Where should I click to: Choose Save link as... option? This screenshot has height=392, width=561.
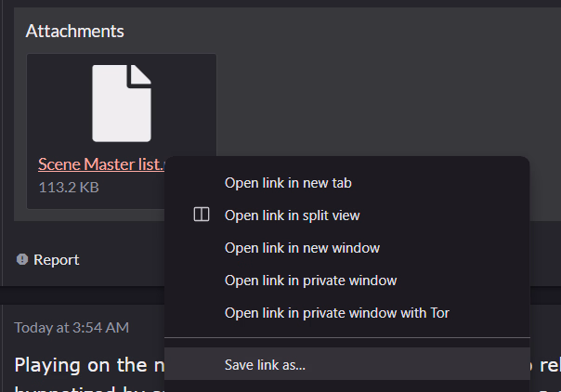click(265, 364)
